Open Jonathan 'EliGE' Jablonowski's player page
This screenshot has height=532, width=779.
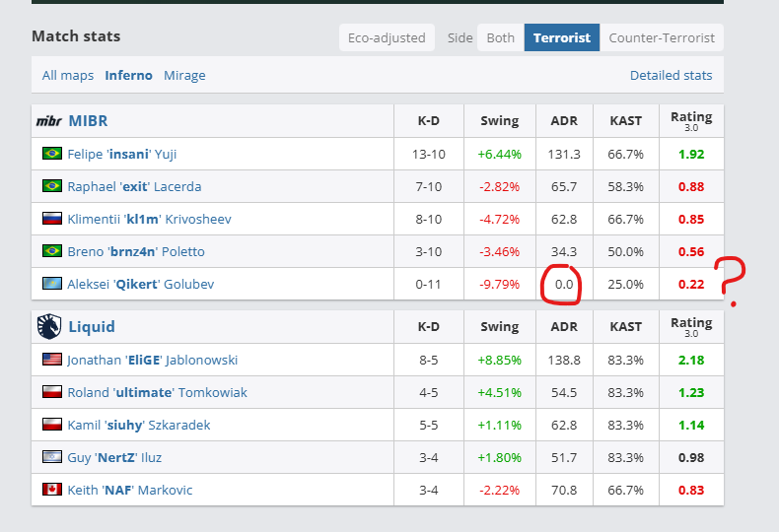click(152, 360)
